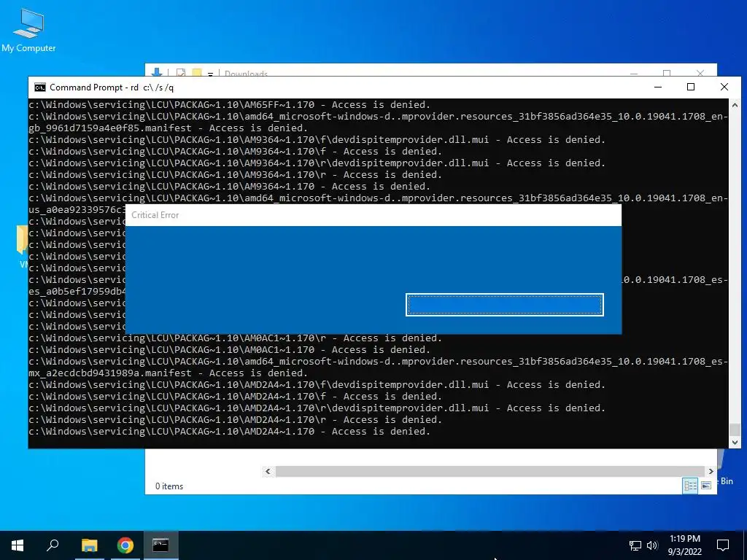Click the Command Prompt title bar icon
Screen dimensions: 747x560
(40, 87)
